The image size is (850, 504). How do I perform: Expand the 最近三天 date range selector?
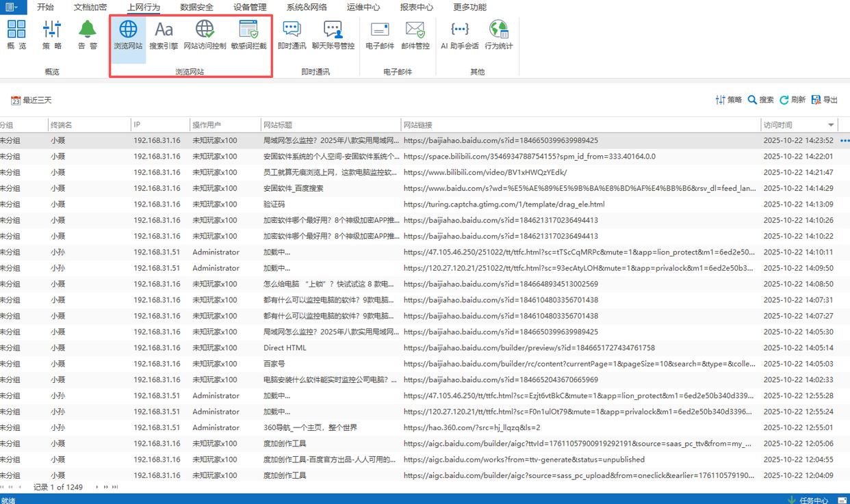coord(31,101)
